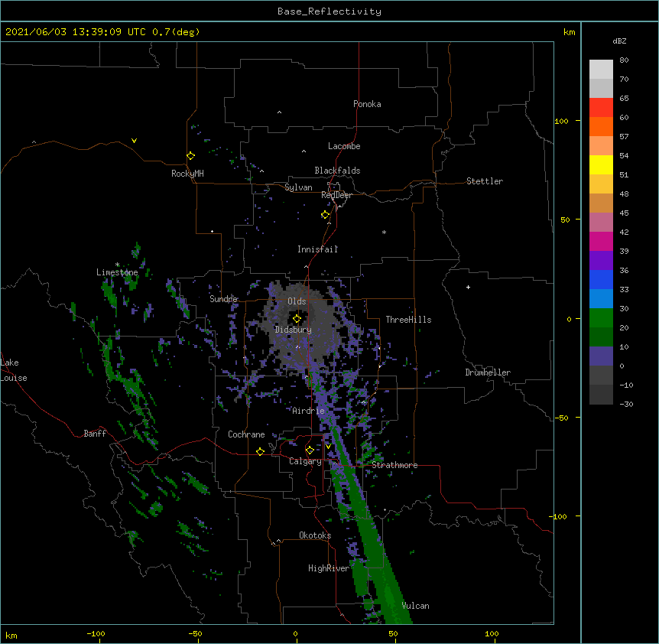Viewport: 659px width, 644px height.
Task: Click the yellow station marker near RockyMH
Action: coord(190,156)
